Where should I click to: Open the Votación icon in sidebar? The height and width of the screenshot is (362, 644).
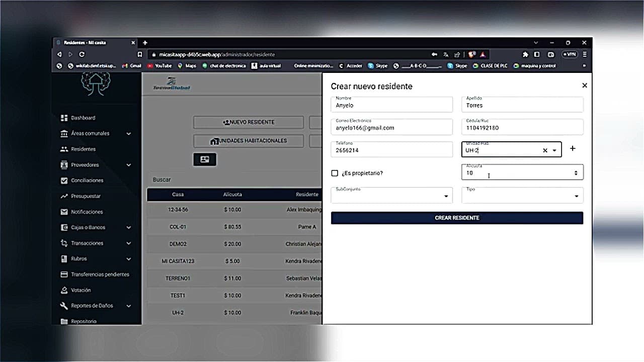[x=64, y=290]
